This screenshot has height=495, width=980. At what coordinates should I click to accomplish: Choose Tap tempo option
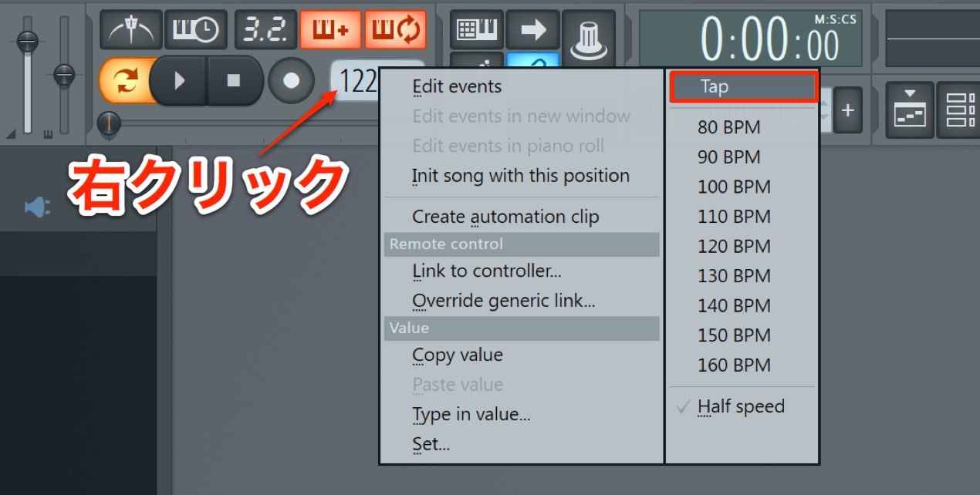(x=743, y=86)
